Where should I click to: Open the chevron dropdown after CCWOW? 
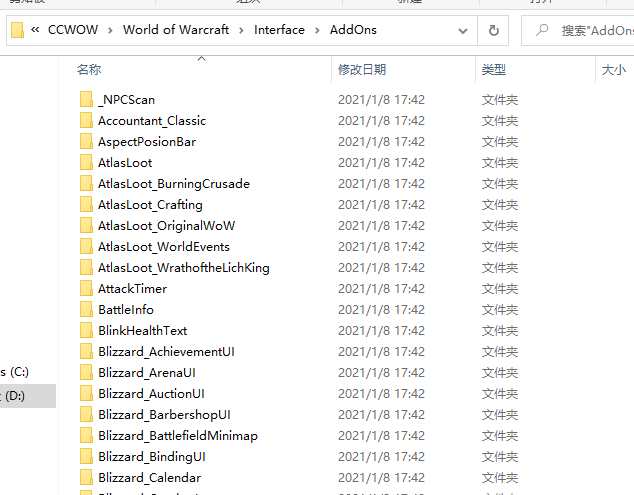point(110,30)
